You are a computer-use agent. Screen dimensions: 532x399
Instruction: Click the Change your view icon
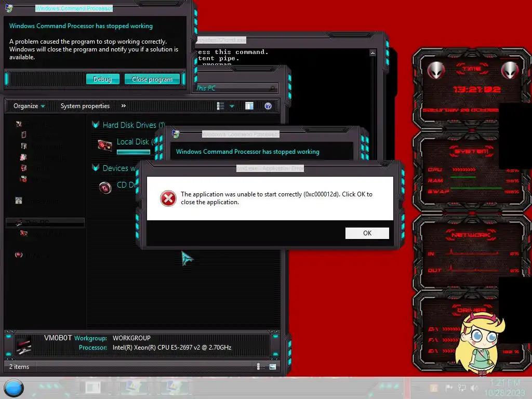coord(220,106)
